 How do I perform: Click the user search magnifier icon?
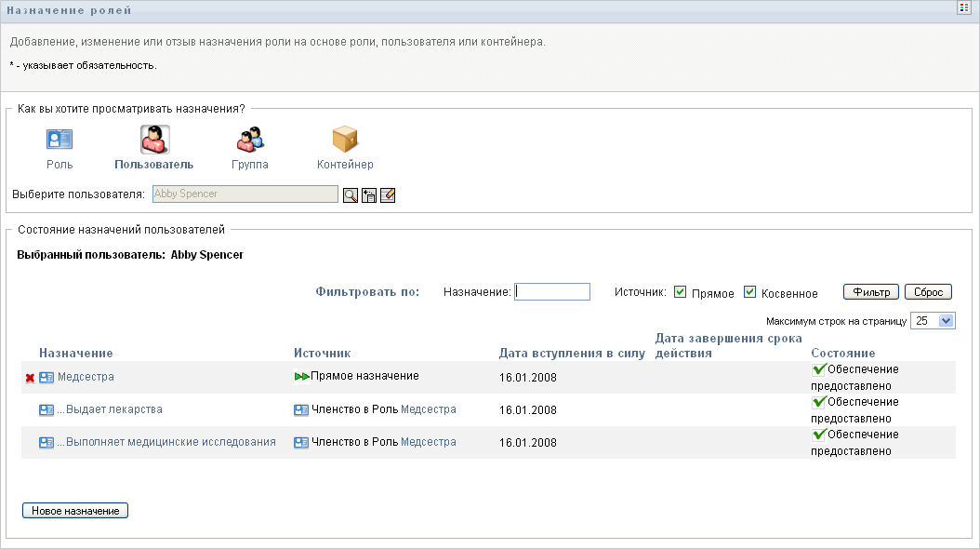[351, 195]
